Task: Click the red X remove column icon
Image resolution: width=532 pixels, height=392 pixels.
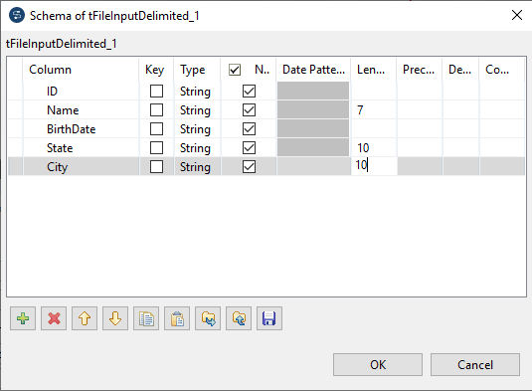Action: pos(54,318)
